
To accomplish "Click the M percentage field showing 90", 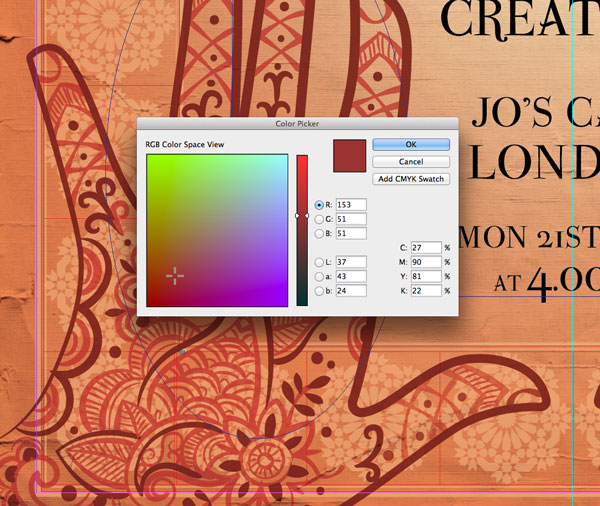I will pos(426,262).
